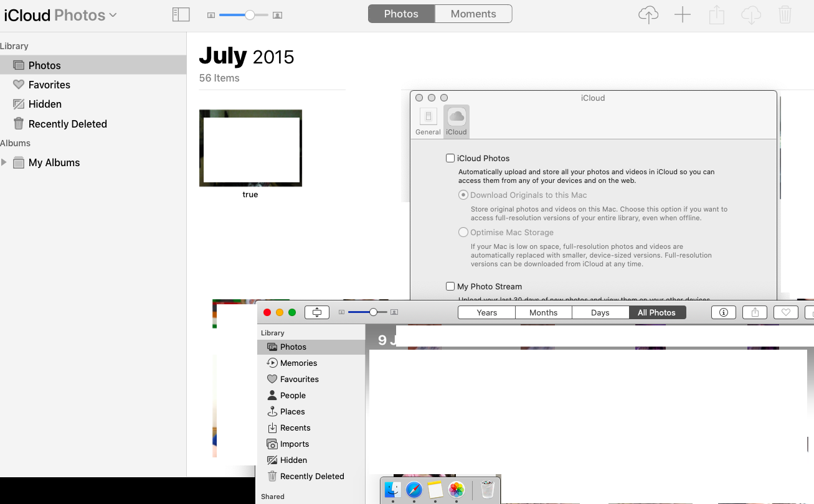Toggle the iCloud Photos web sidebar icon
Viewport: 814px width, 504px height.
click(181, 14)
